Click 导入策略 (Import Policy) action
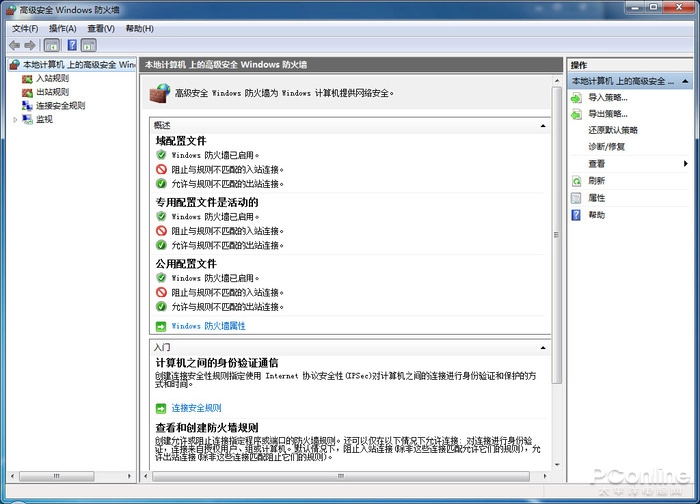 tap(608, 97)
